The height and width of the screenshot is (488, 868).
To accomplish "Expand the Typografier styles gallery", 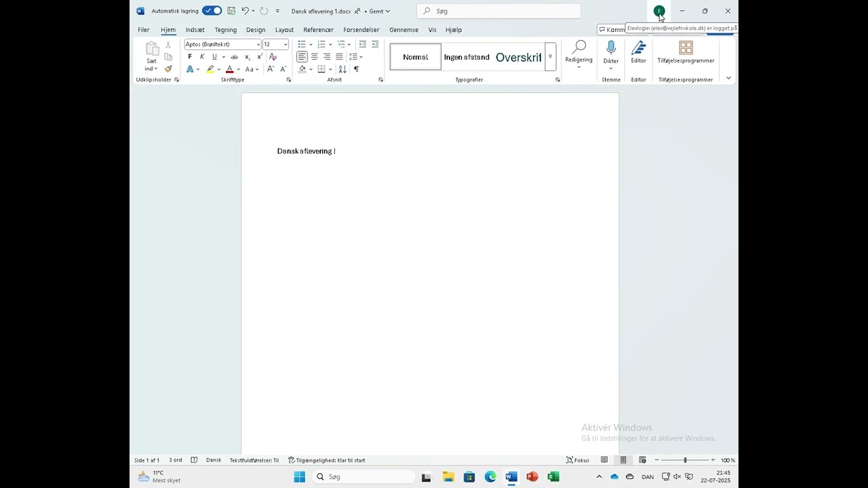I will click(x=550, y=57).
